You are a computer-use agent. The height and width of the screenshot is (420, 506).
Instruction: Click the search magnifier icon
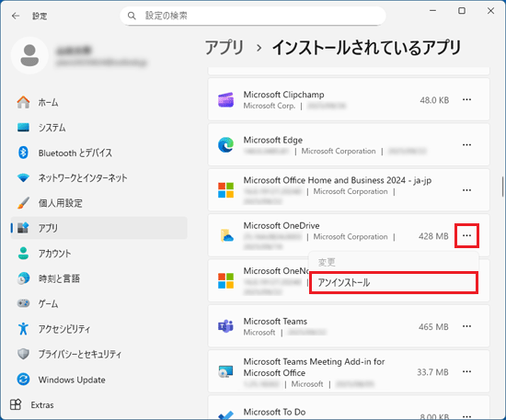132,16
